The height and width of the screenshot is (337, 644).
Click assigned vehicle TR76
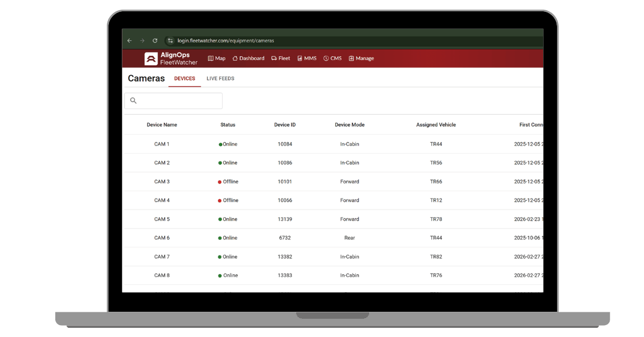pos(436,276)
